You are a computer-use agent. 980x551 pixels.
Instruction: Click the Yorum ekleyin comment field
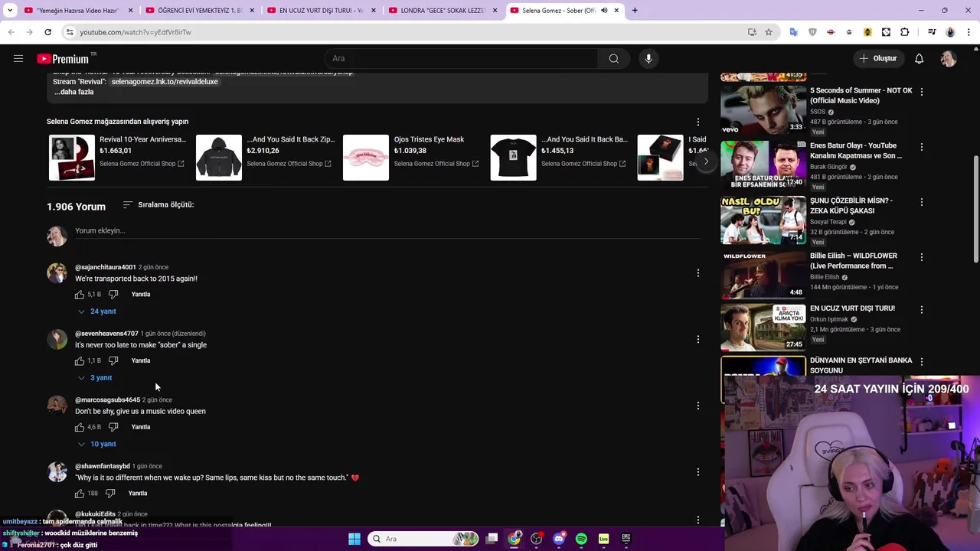387,231
